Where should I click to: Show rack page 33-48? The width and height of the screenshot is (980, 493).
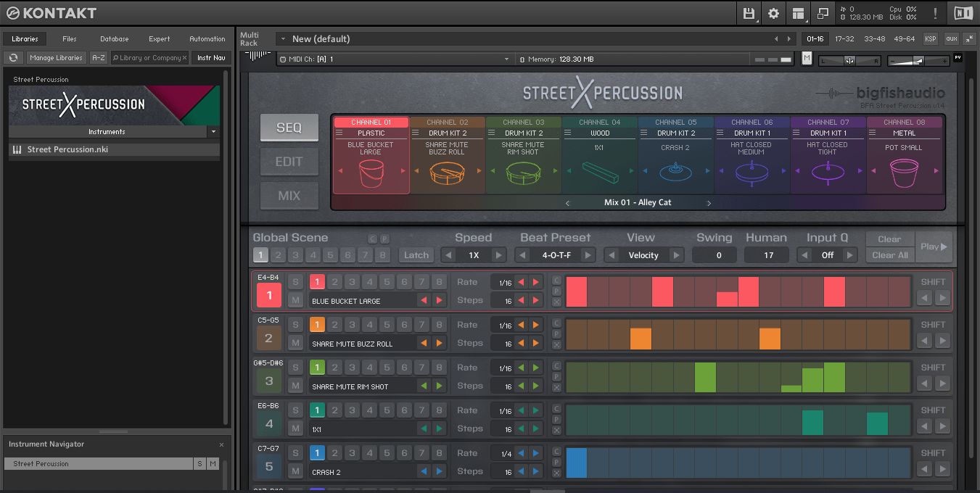pos(875,38)
